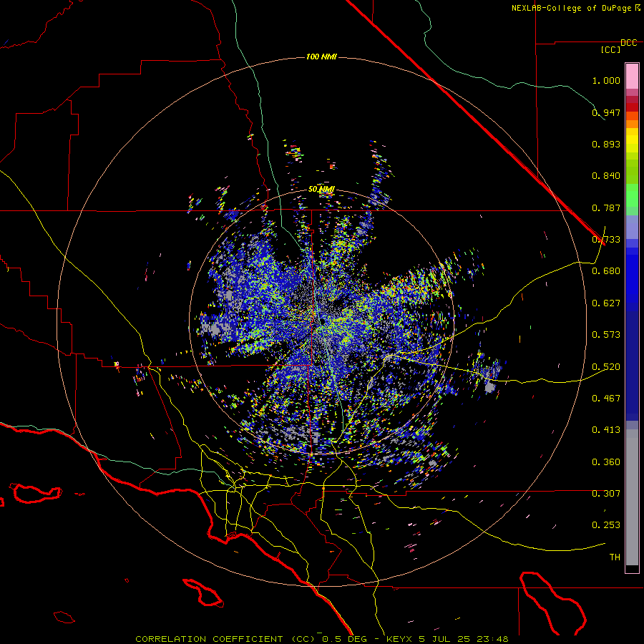644x644 pixels.
Task: Click the 0.680 legend value
Action: [606, 271]
